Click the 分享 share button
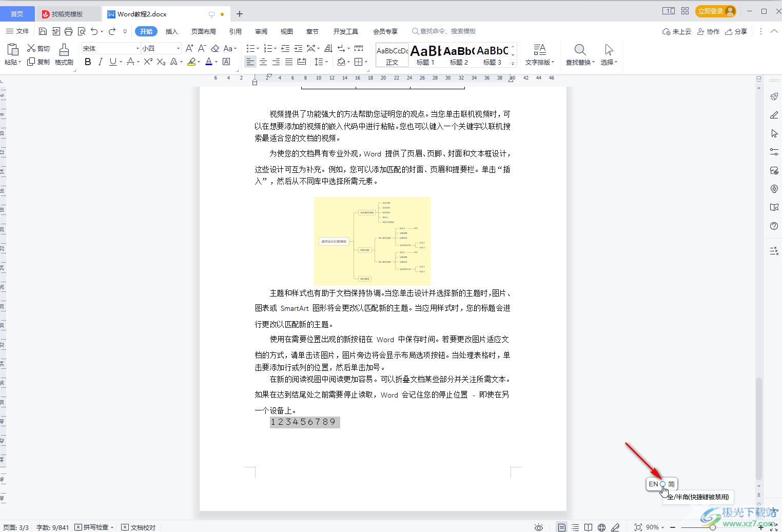This screenshot has height=532, width=782. pos(736,31)
